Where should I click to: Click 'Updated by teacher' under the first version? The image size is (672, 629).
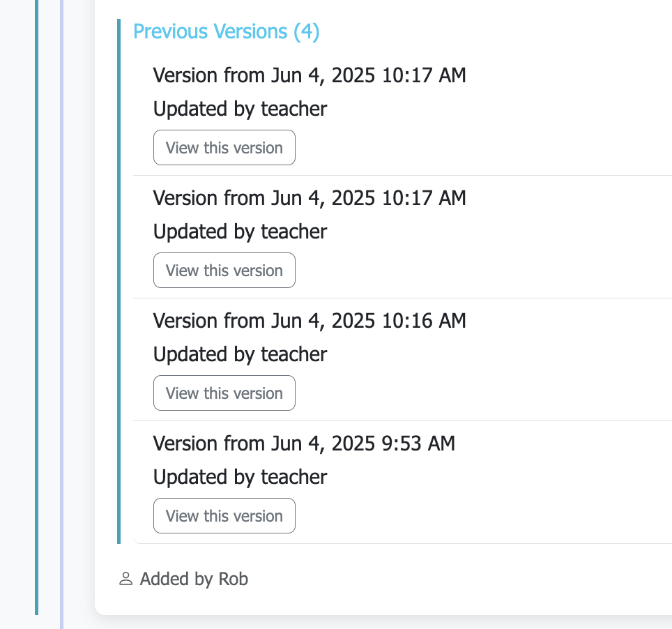click(x=240, y=109)
